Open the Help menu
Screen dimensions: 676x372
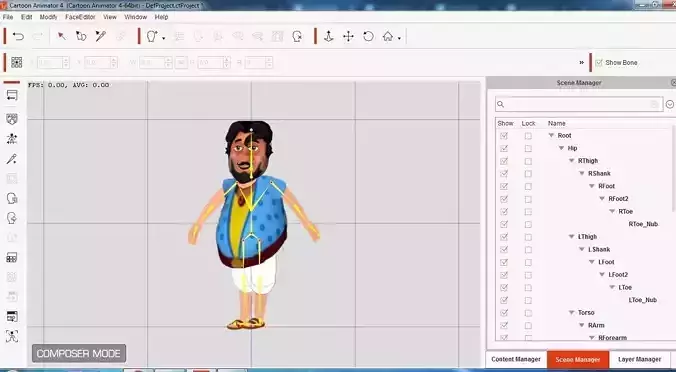click(161, 17)
